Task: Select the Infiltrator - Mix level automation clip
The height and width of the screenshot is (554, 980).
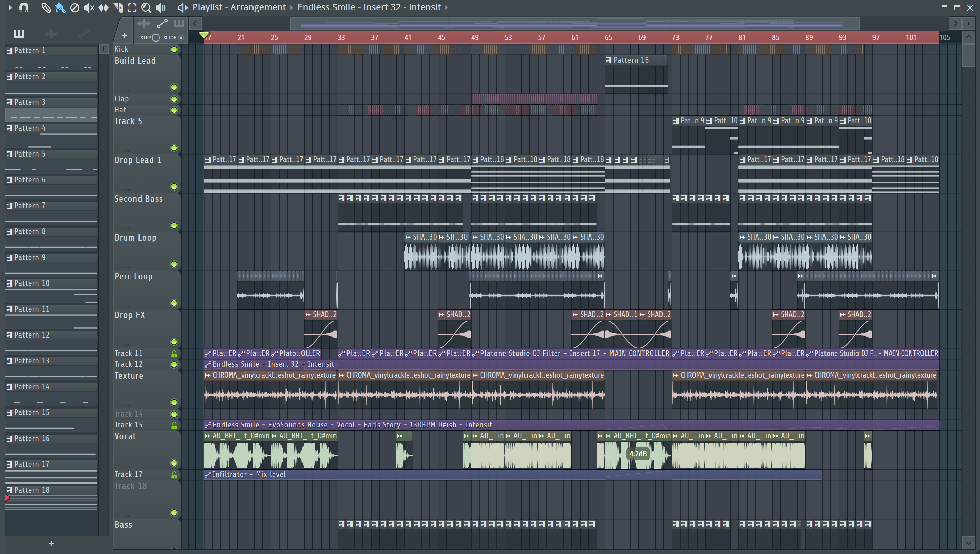Action: [513, 475]
